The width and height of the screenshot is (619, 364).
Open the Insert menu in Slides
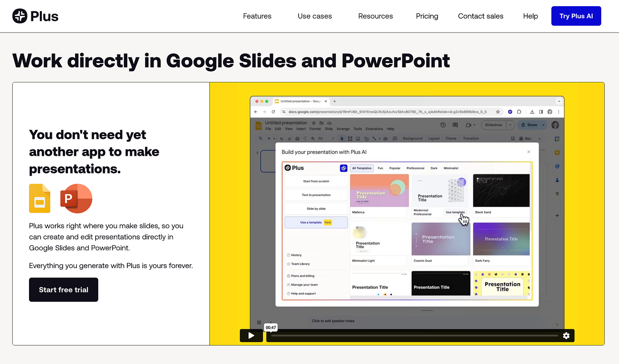[x=301, y=129]
